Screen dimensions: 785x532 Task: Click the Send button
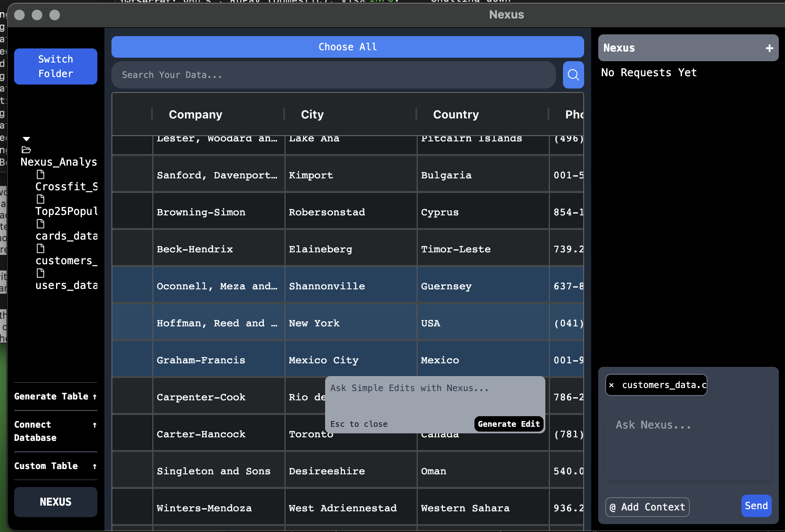tap(756, 506)
